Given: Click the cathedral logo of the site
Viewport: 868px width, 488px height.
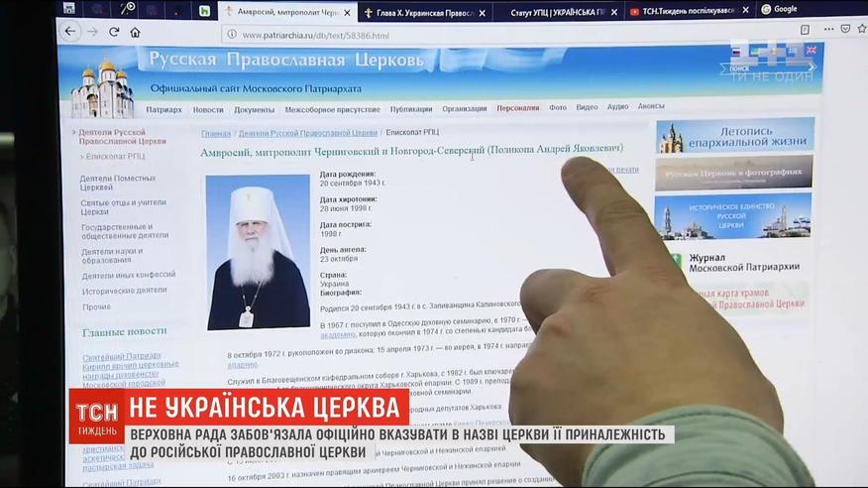Looking at the screenshot, I should pos(102,88).
